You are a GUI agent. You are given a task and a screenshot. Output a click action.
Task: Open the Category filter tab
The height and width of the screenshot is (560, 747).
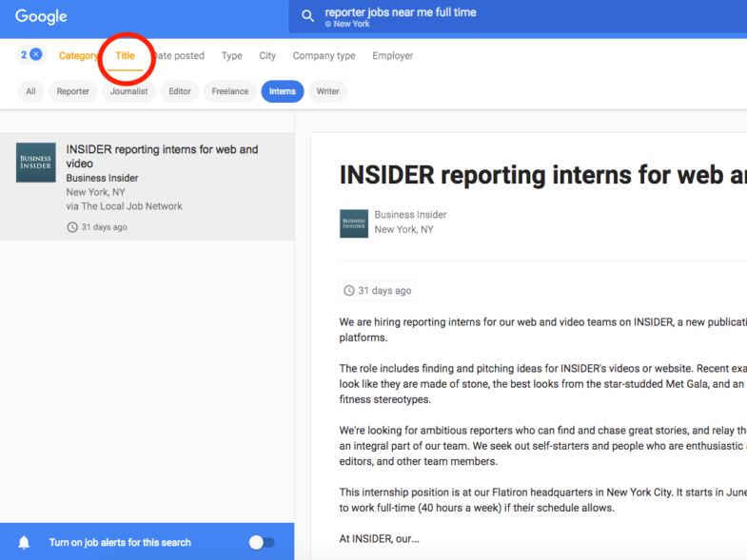[x=78, y=56]
